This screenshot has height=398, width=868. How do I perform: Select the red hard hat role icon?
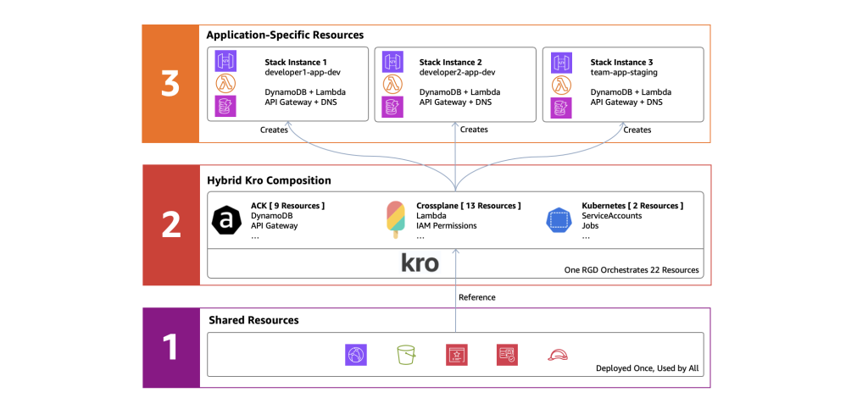tap(558, 354)
